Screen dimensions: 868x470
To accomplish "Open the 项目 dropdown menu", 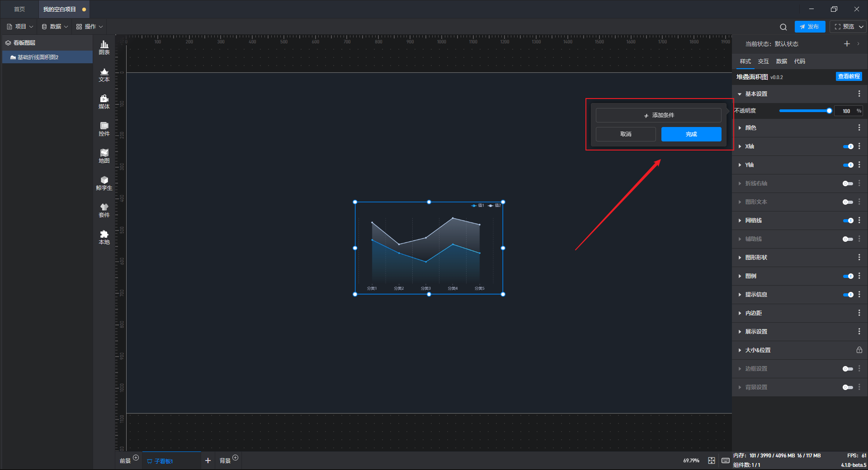I will coord(20,27).
